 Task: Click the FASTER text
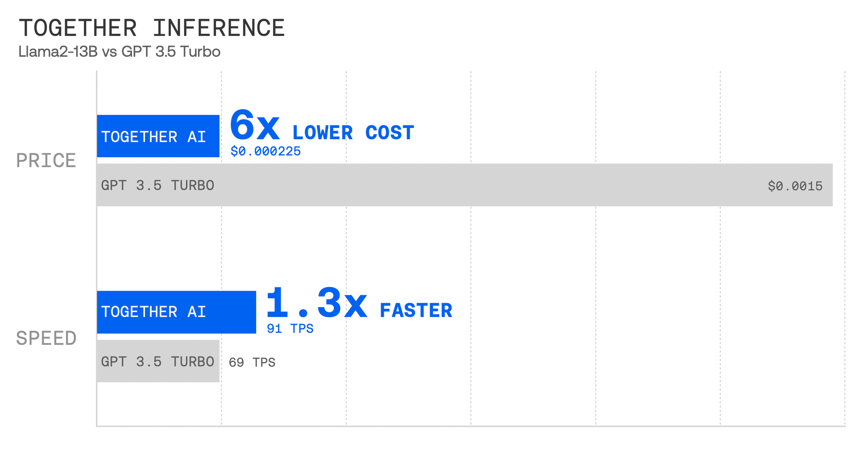[x=416, y=311]
